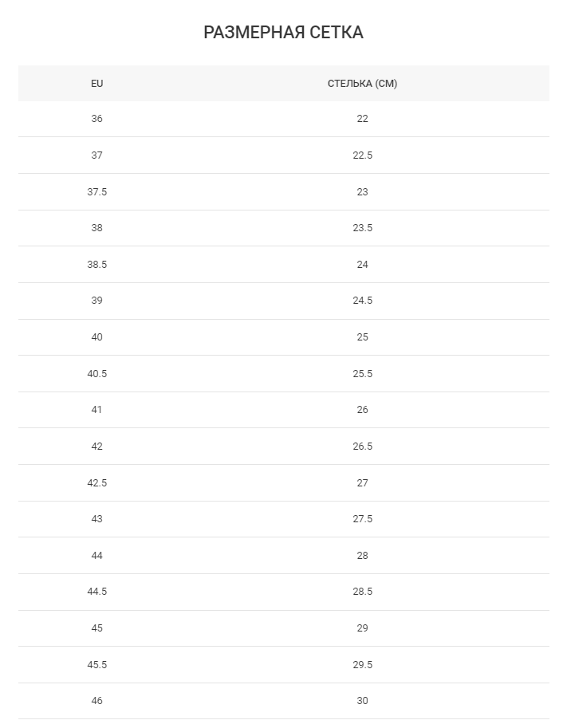The height and width of the screenshot is (728, 567).
Task: Click the 26 cm insole value
Action: tap(362, 410)
